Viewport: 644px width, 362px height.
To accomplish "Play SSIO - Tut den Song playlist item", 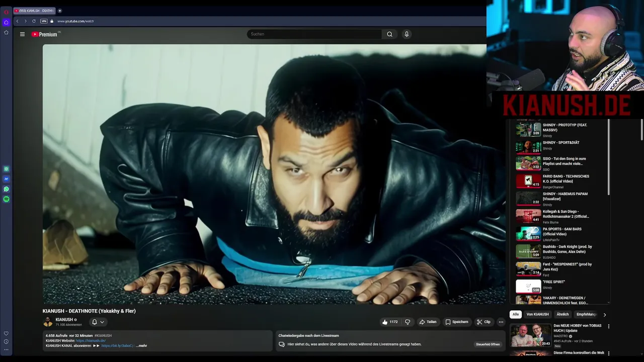I will tap(559, 164).
